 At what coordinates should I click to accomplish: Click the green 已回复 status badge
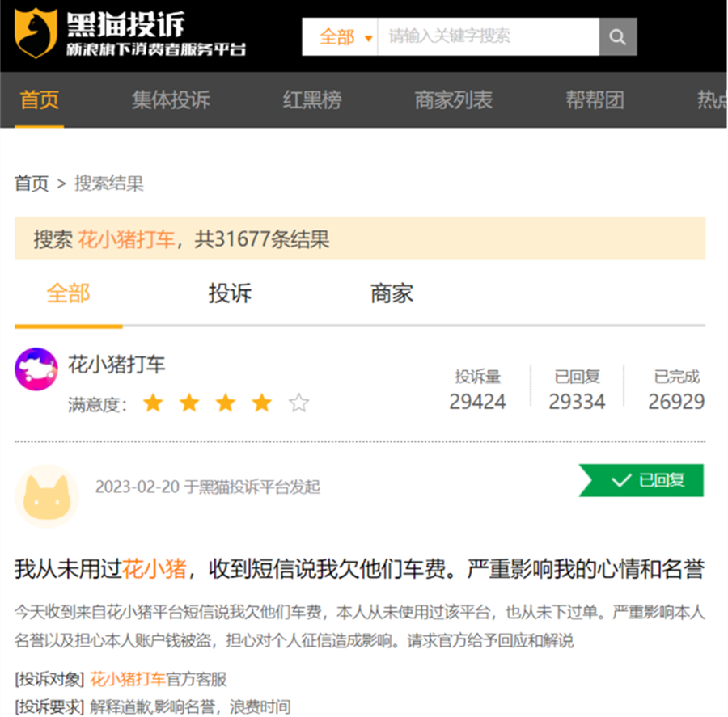pos(641,480)
